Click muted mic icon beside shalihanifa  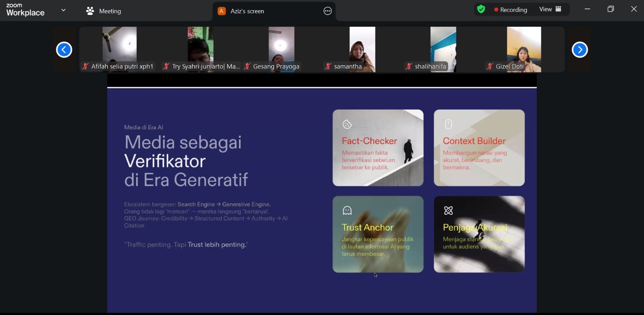(x=409, y=66)
